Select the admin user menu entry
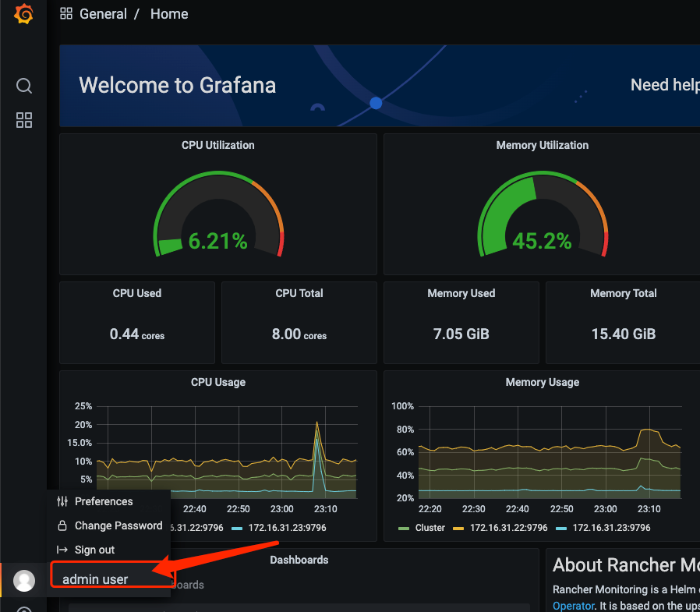Image resolution: width=700 pixels, height=612 pixels. (95, 579)
